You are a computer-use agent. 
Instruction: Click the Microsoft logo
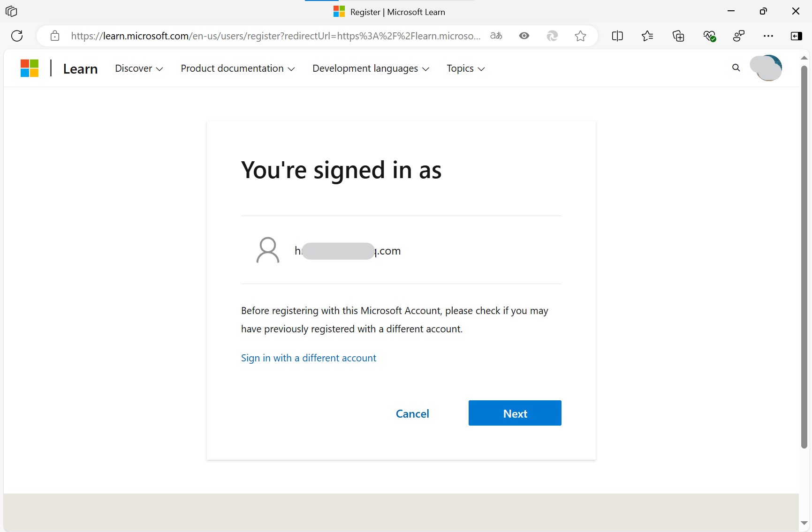coord(30,68)
